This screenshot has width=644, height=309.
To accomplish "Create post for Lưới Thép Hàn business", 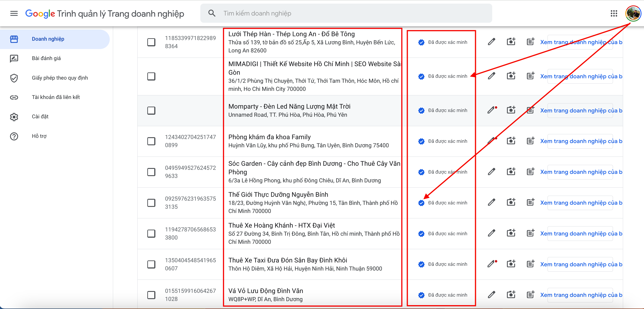I will 530,42.
